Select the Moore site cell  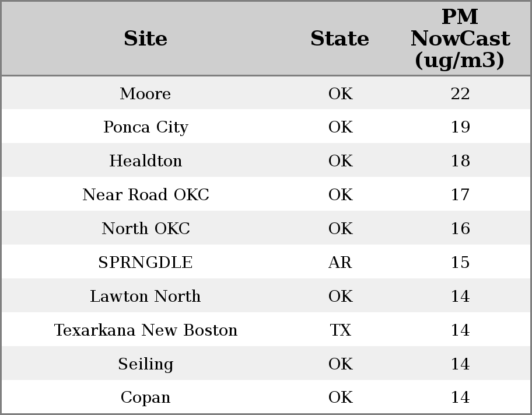(x=145, y=93)
